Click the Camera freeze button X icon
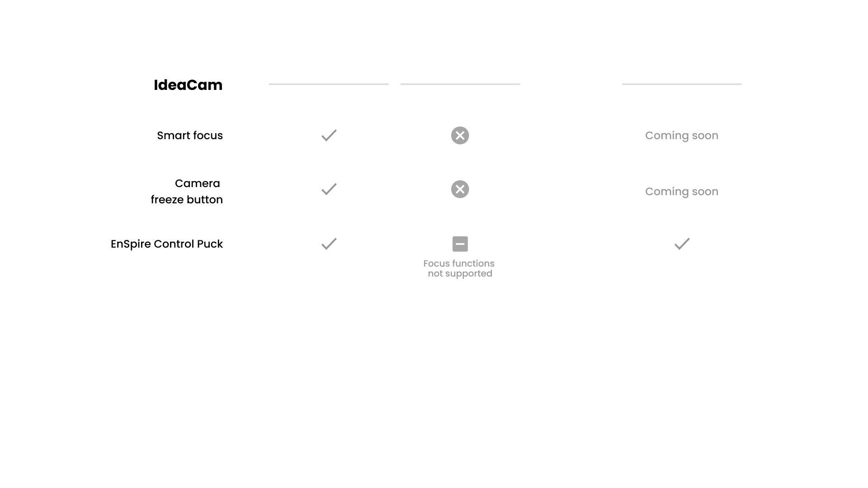This screenshot has width=868, height=488. (460, 189)
